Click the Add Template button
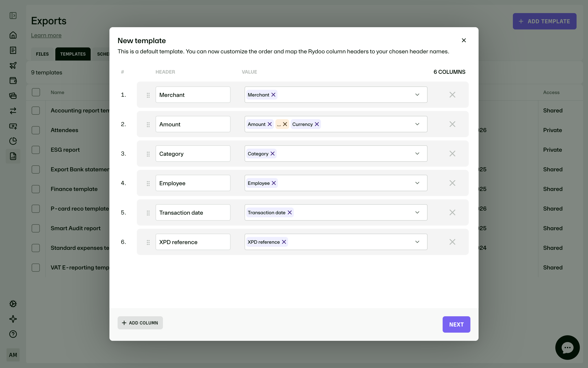The width and height of the screenshot is (588, 368). (545, 21)
